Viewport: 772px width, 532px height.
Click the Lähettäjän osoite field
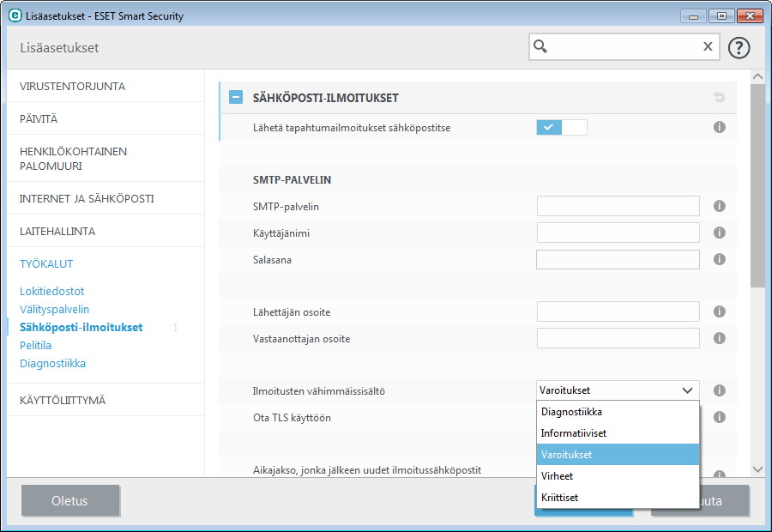tap(618, 311)
